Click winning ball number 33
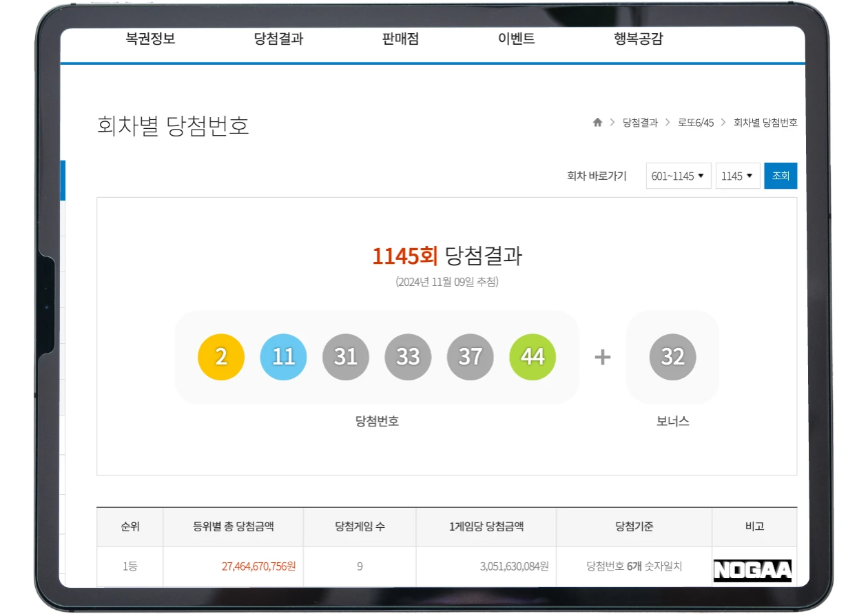868x614 pixels. 408,357
